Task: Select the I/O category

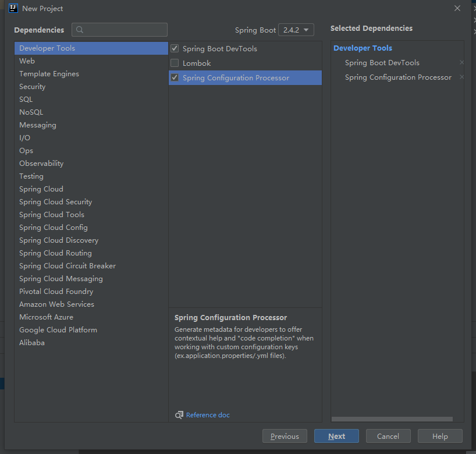Action: pos(91,137)
